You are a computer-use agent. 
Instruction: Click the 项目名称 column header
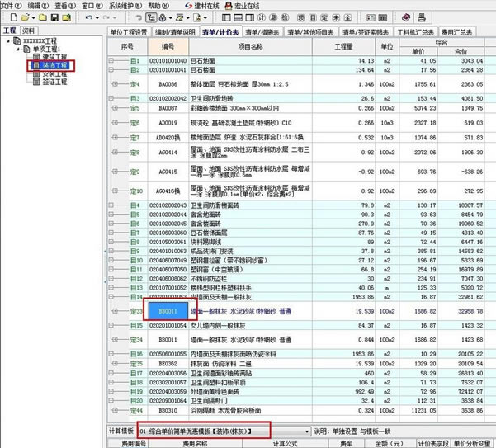coord(251,46)
